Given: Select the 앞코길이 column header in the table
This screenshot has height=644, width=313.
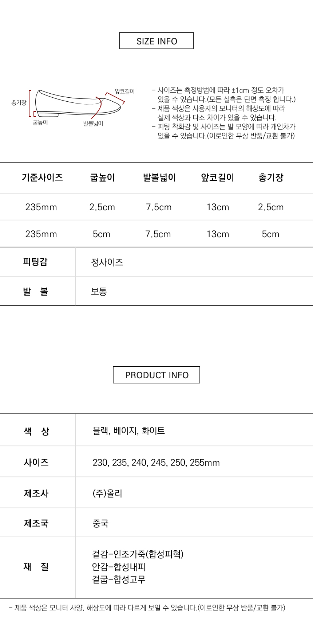Looking at the screenshot, I should point(218,177).
